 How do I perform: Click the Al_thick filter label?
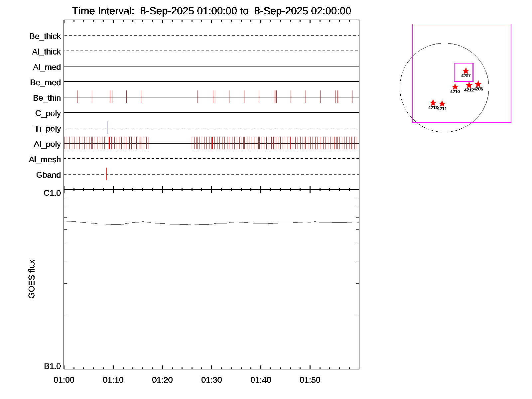coord(47,52)
